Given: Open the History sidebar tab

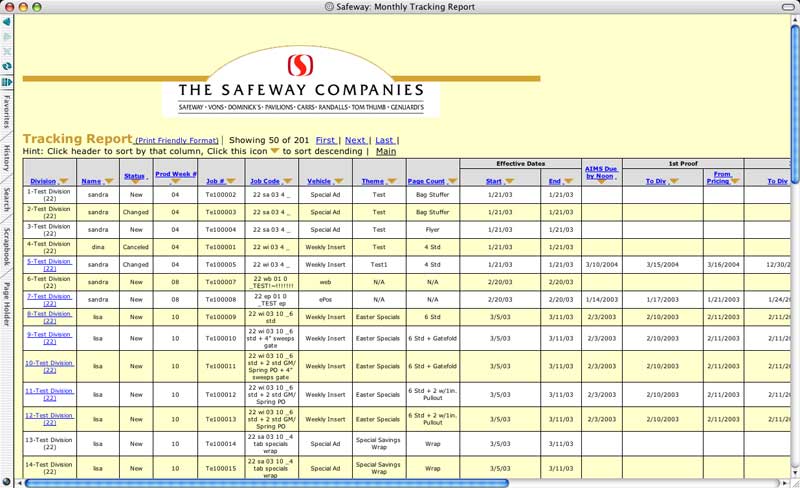Looking at the screenshot, I should pyautogui.click(x=7, y=157).
